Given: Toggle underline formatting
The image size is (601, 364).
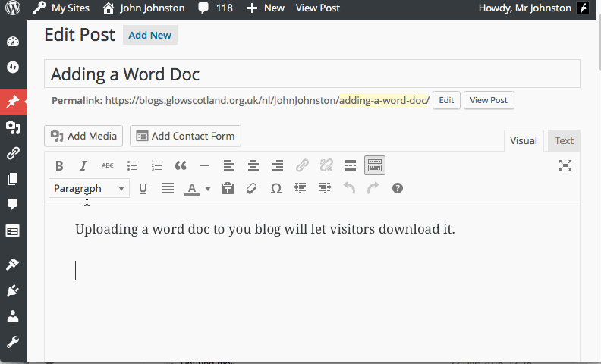Looking at the screenshot, I should point(143,188).
